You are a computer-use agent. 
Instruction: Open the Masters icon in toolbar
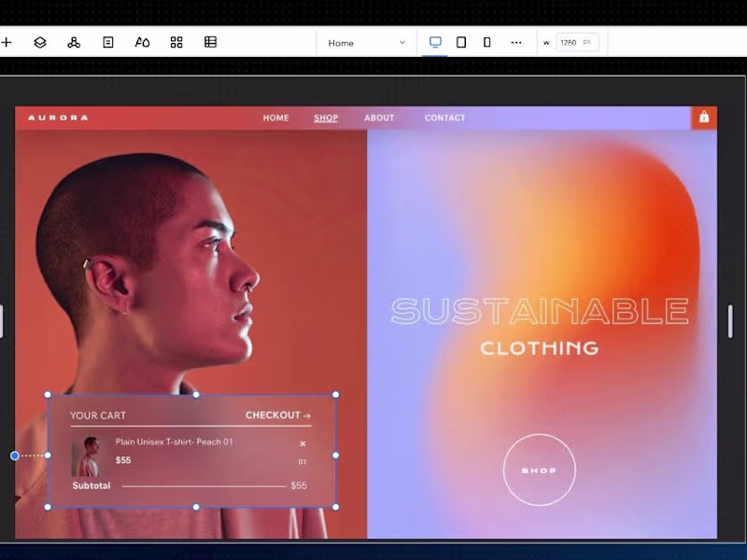pyautogui.click(x=74, y=42)
